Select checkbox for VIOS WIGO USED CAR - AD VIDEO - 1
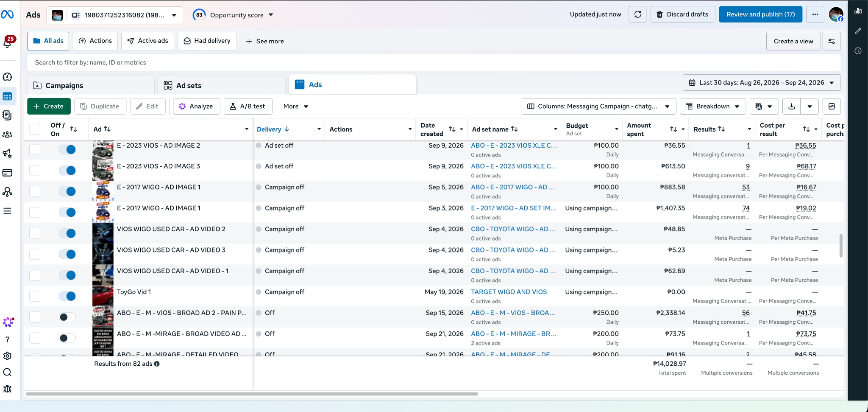The height and width of the screenshot is (412, 868). [35, 275]
